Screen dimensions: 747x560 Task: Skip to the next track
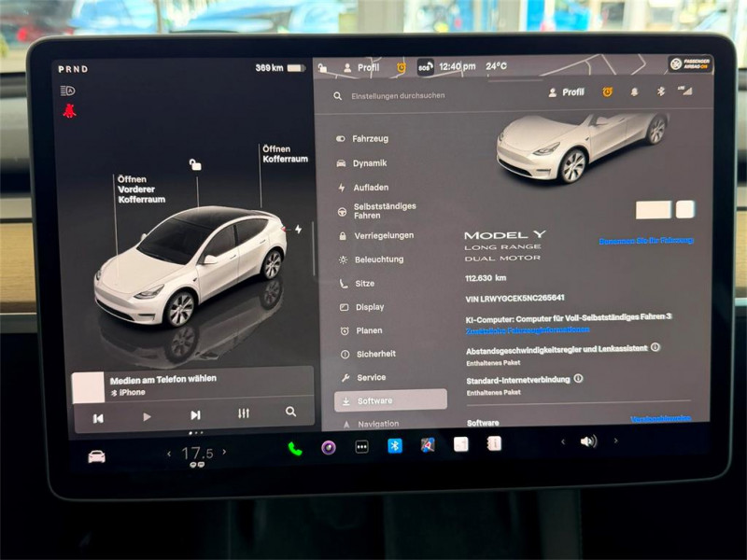pos(195,415)
